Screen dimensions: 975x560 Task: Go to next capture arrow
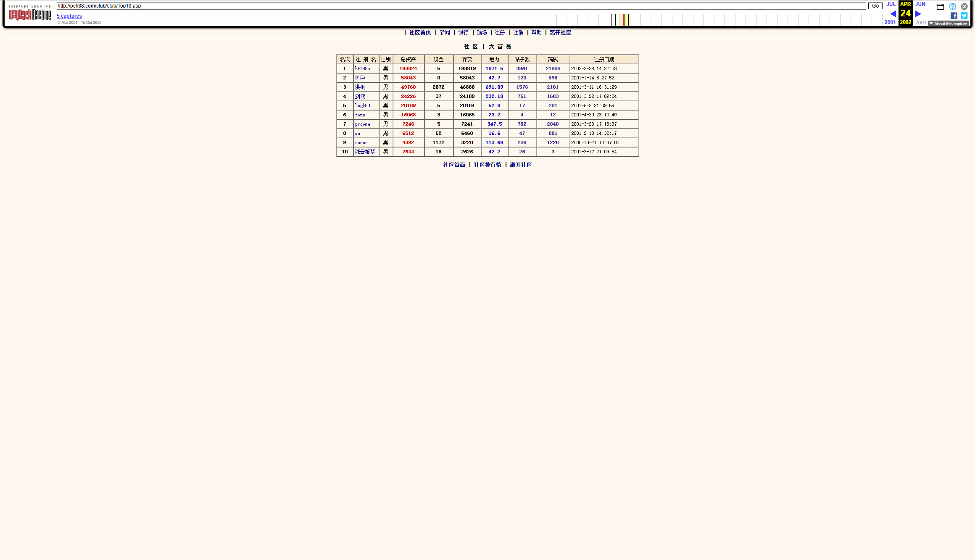pos(918,13)
